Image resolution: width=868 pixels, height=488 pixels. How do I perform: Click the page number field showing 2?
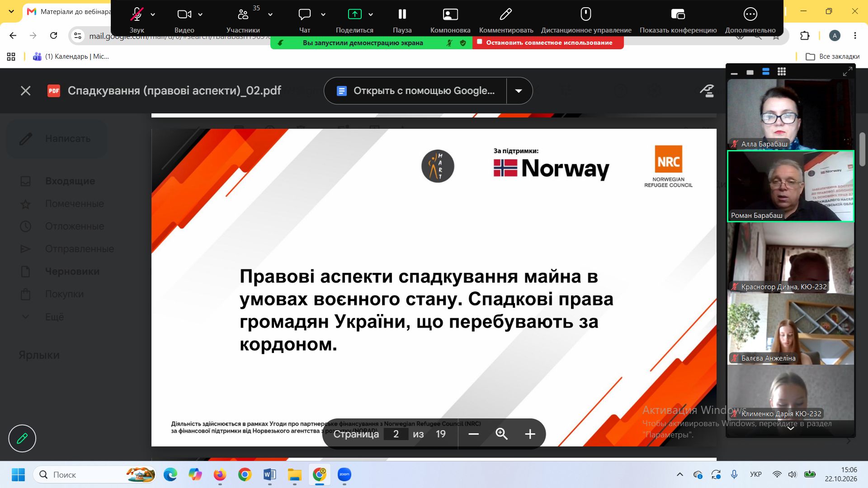(396, 434)
